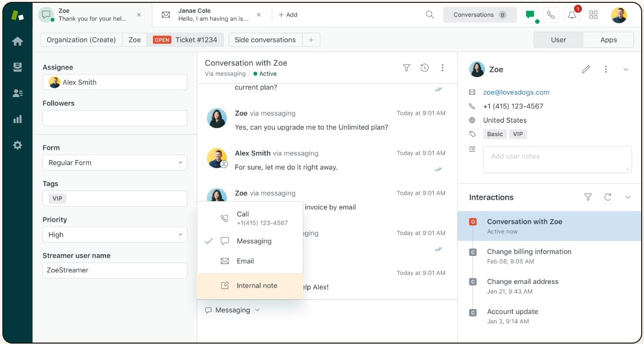Viewport: 644px width, 344px height.
Task: Open the Ticket #1234 tab
Action: tap(185, 40)
